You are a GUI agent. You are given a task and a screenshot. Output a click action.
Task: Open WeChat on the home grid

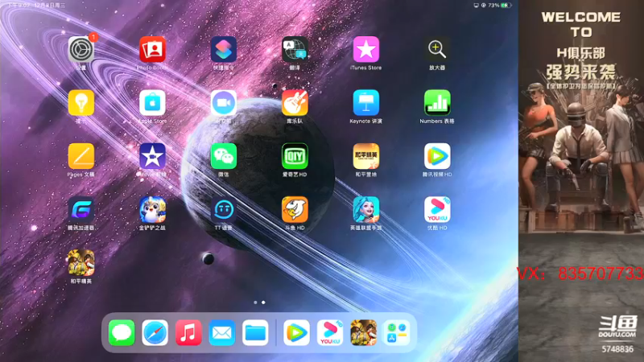224,156
